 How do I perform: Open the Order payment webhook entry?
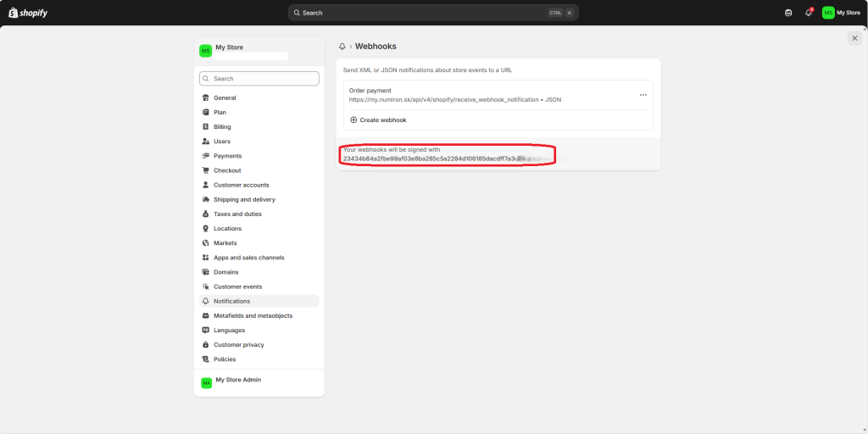pos(370,91)
